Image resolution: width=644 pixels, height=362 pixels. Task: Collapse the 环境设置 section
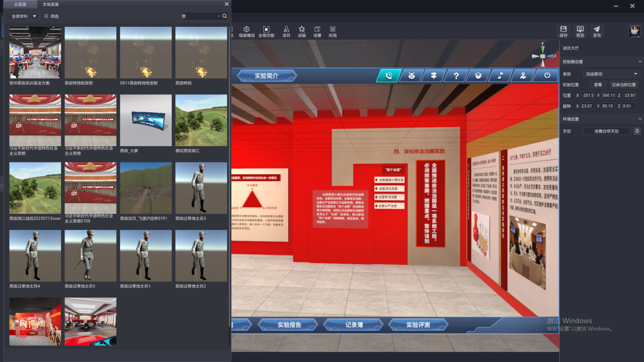(639, 119)
